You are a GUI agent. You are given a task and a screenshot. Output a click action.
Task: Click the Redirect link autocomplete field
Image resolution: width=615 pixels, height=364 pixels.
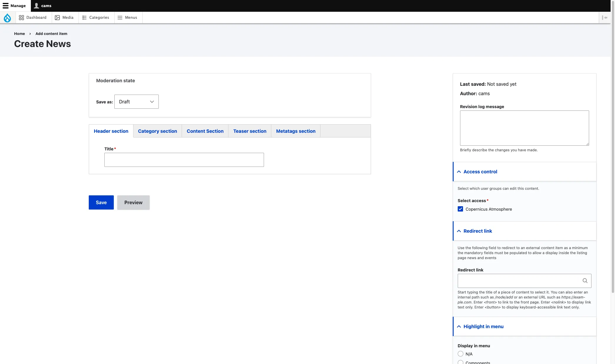tap(524, 281)
